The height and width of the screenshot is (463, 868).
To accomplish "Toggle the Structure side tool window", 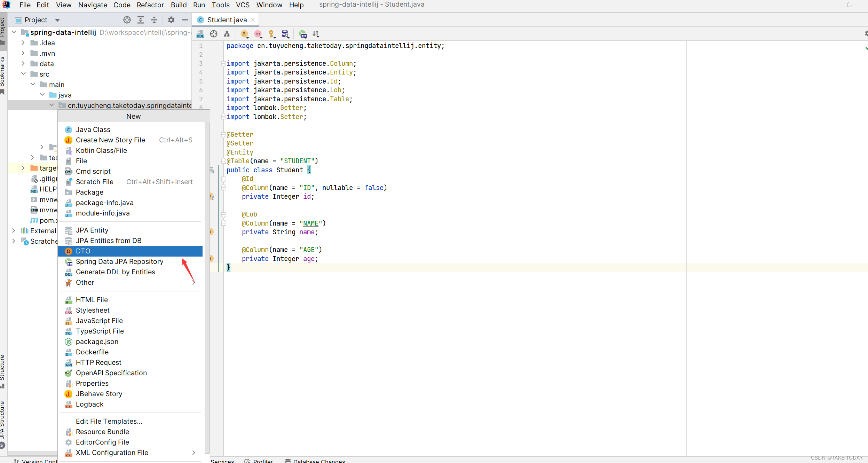I will [3, 369].
